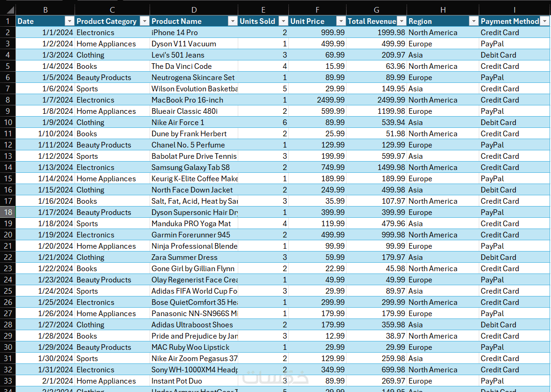Click the date 1/17/2024 cell

click(45, 212)
